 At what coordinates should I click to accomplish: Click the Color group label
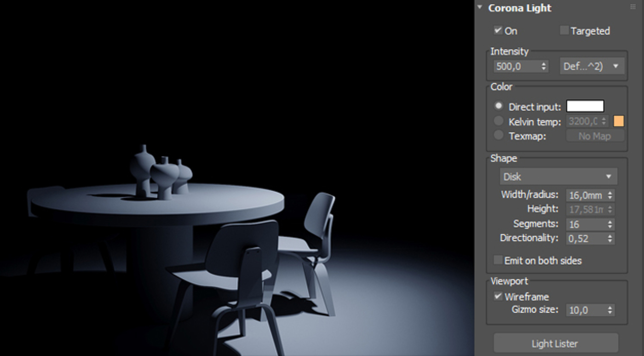[501, 86]
